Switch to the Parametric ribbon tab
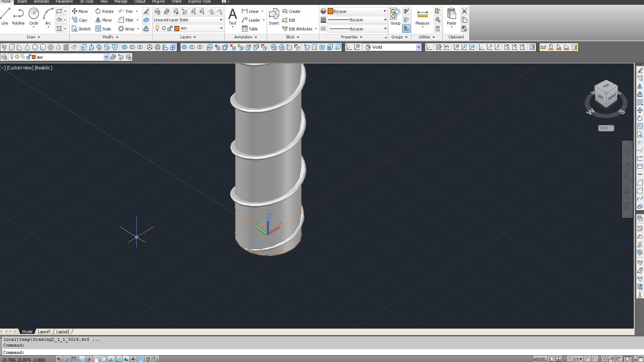The width and height of the screenshot is (644, 362). coord(64,2)
